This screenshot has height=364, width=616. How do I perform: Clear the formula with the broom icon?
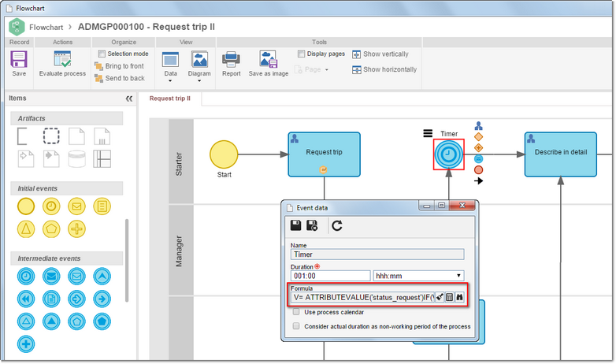coord(440,297)
